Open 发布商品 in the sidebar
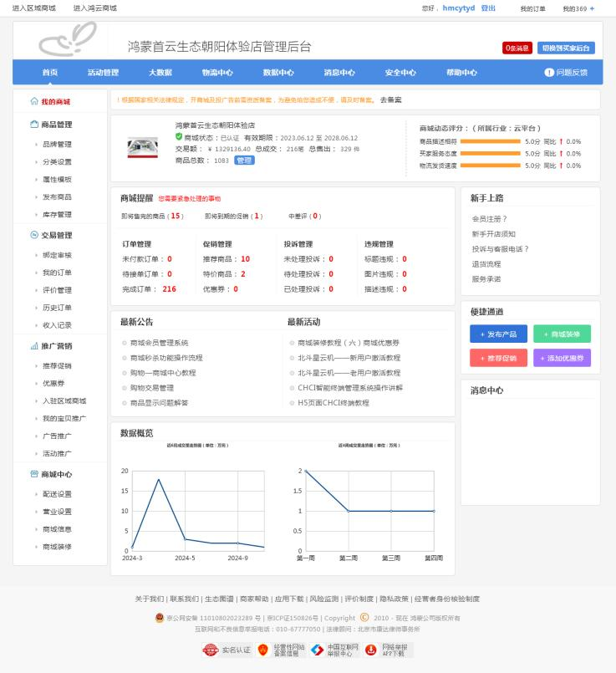 click(57, 197)
